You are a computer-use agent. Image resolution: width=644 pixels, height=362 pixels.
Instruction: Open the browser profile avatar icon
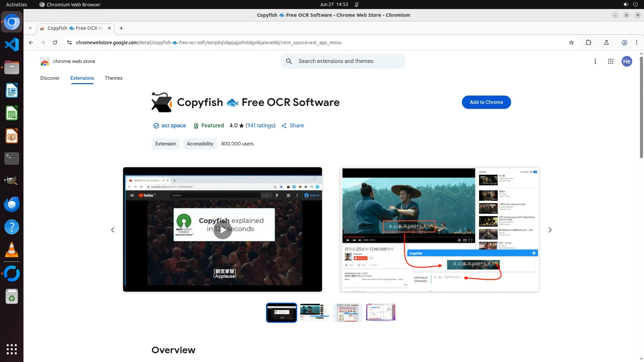[624, 43]
